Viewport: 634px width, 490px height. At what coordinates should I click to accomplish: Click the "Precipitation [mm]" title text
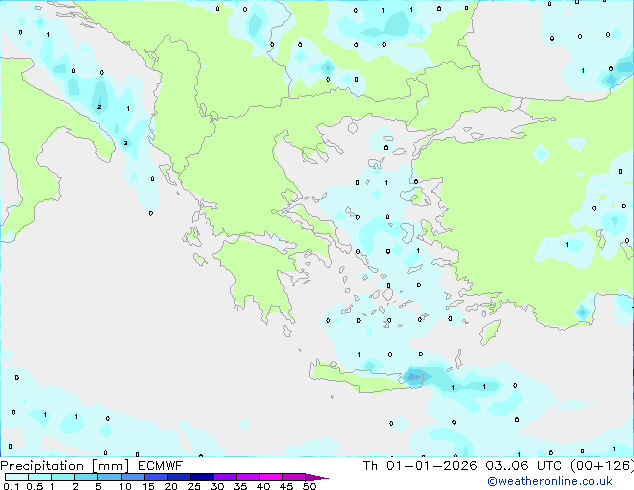click(65, 466)
